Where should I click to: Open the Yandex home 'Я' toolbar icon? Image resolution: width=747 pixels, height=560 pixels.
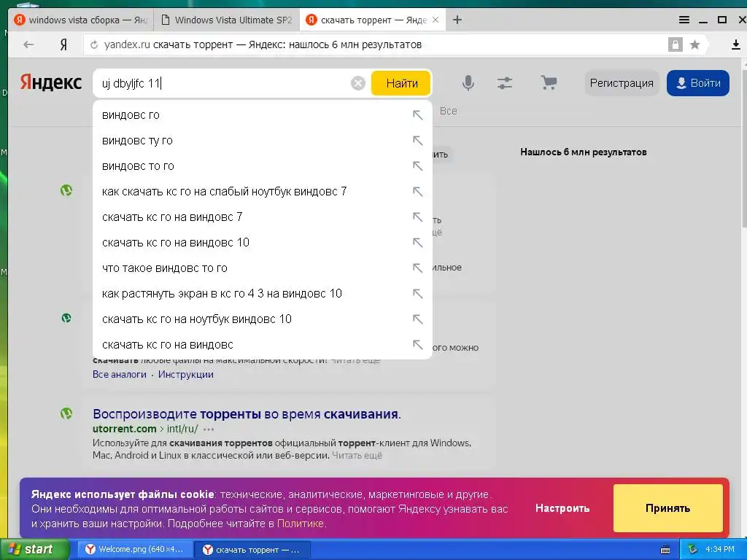coord(63,44)
